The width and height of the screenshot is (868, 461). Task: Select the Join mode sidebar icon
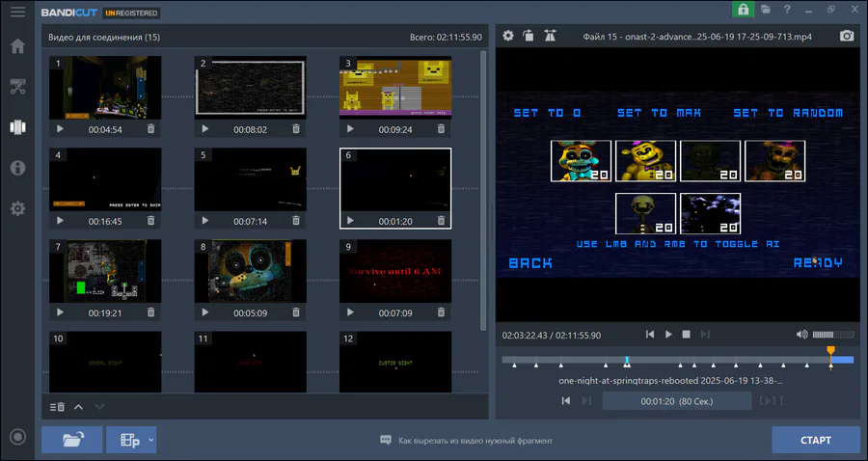click(x=17, y=127)
